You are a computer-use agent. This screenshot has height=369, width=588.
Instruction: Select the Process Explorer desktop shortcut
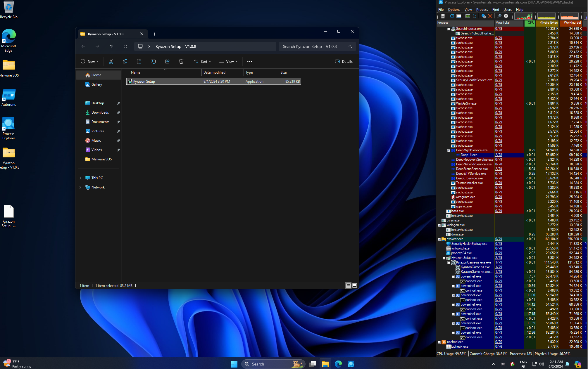[9, 129]
